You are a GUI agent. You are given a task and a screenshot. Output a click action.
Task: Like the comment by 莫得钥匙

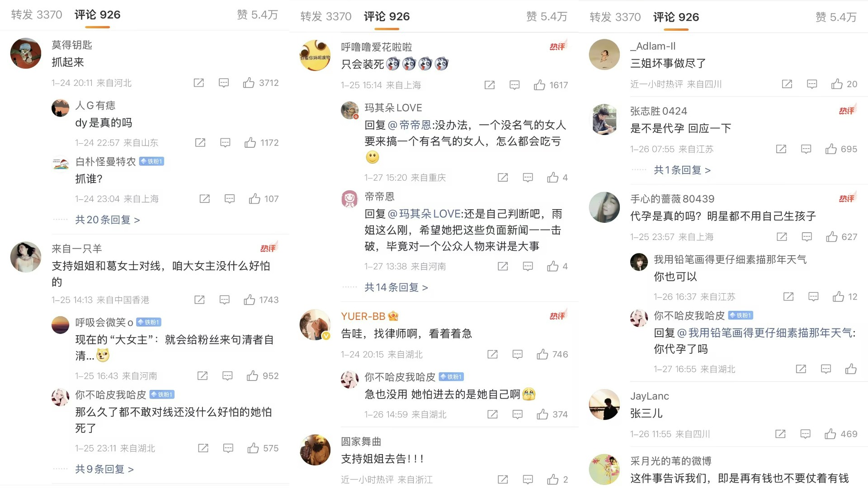[249, 83]
